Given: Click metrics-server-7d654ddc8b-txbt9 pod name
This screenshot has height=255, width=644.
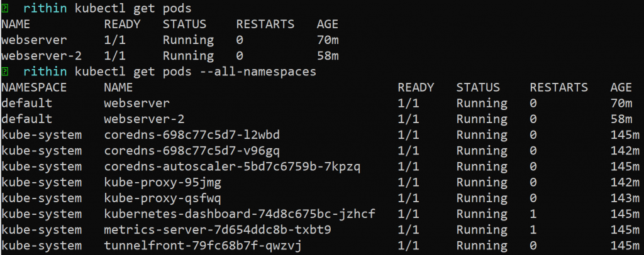Looking at the screenshot, I should [218, 229].
